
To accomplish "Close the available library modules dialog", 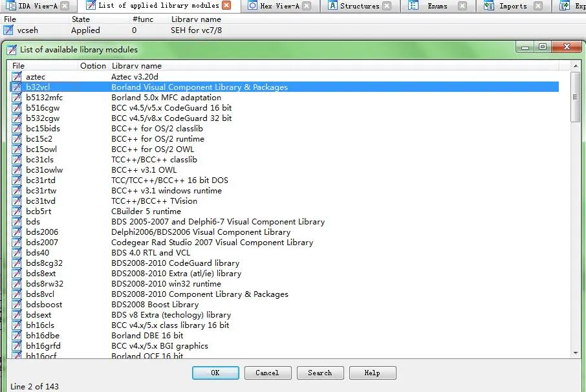I will 567,47.
